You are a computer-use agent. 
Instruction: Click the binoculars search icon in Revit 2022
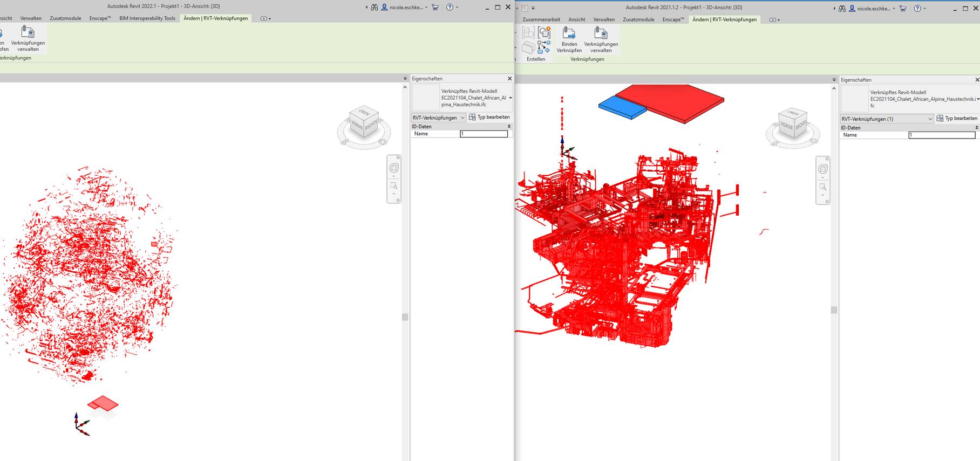tap(374, 7)
